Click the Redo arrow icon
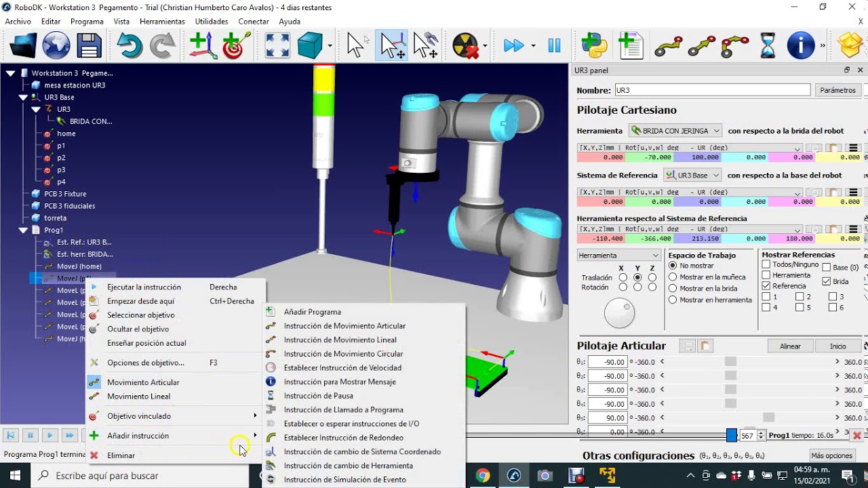Viewport: 868px width, 488px height. coord(162,46)
